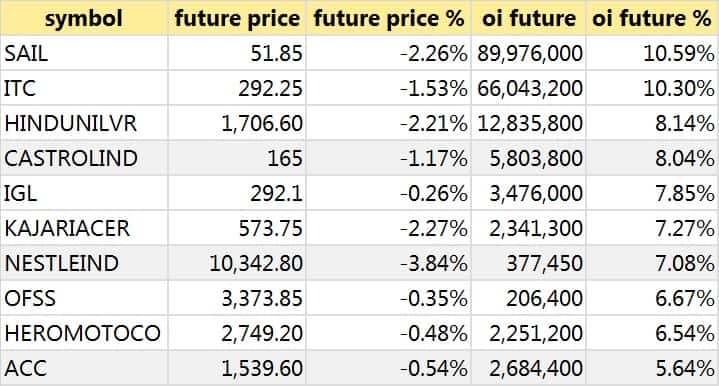Screen dimensions: 719x386
Task: Select the oi future column header
Action: [529, 18]
